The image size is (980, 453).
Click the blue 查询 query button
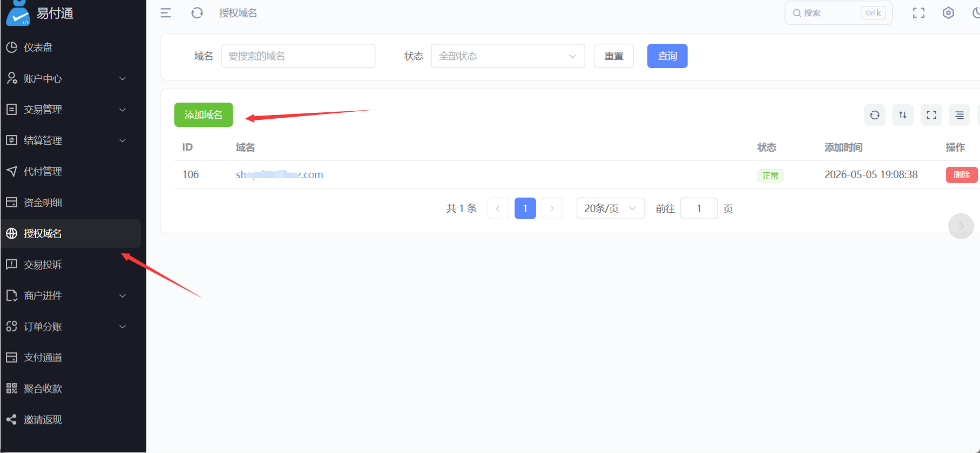point(667,56)
